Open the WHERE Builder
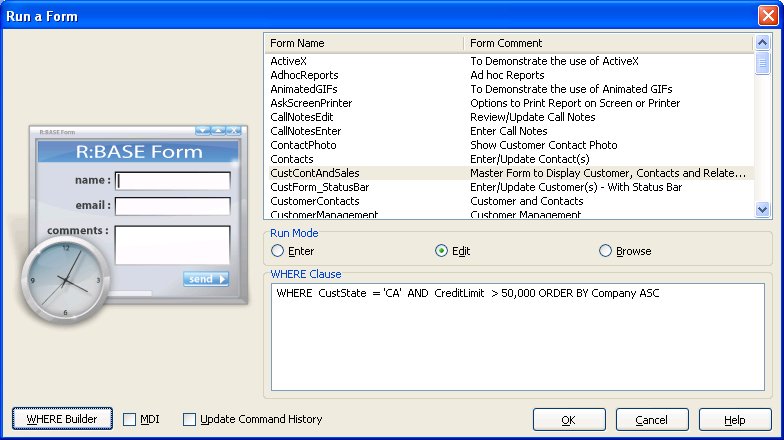The width and height of the screenshot is (784, 440). [62, 419]
